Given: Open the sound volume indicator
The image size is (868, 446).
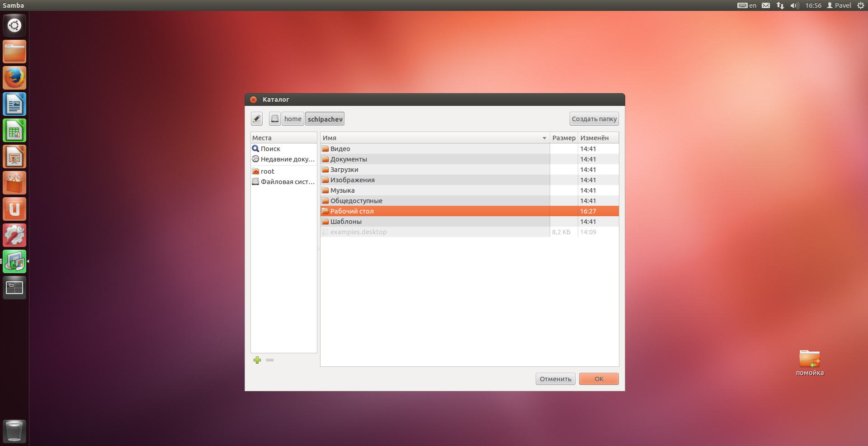Looking at the screenshot, I should coord(795,5).
